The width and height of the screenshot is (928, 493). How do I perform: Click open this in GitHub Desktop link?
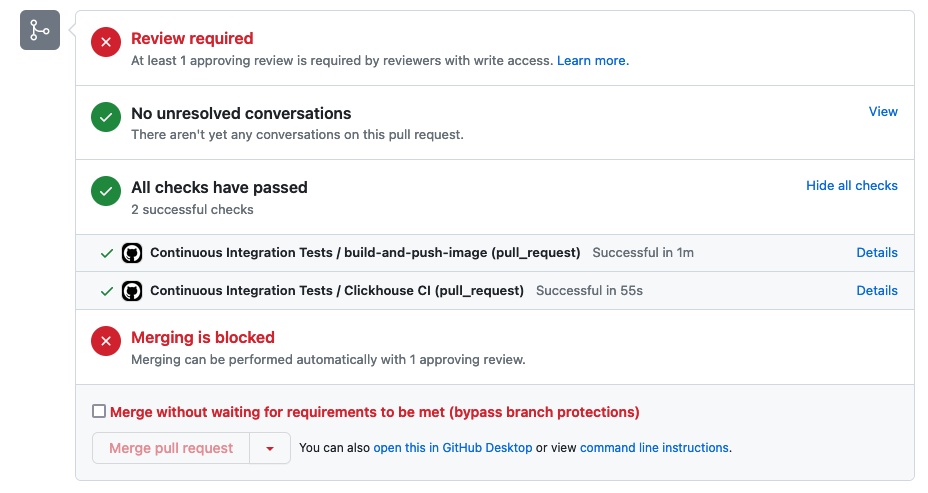[452, 448]
